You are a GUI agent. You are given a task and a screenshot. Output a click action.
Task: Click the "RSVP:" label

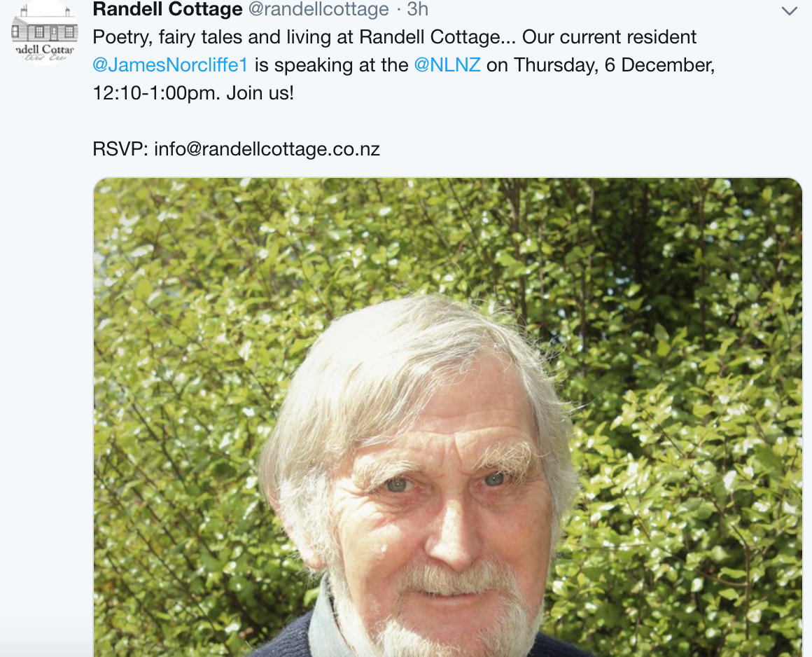point(120,149)
